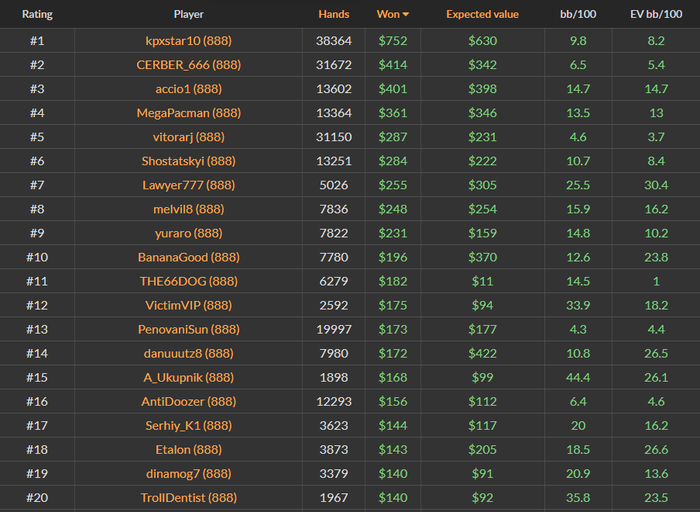The width and height of the screenshot is (700, 512).
Task: Click the VictimVIP (888) name
Action: [x=188, y=305]
